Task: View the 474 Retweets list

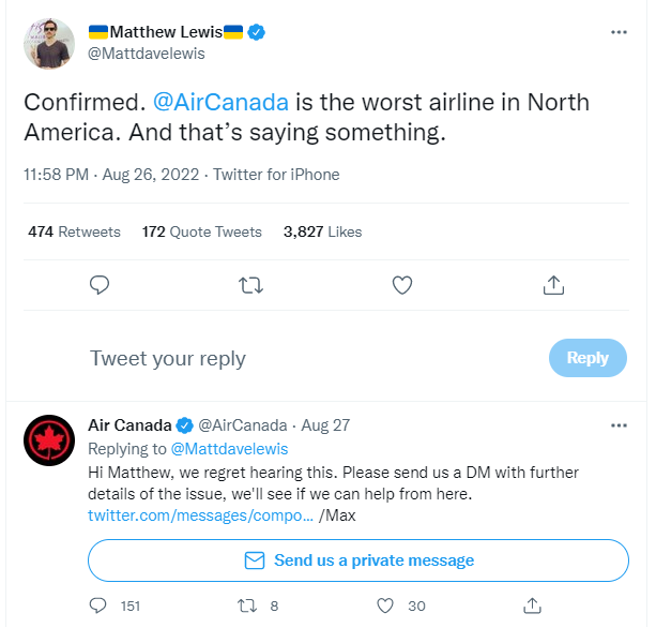Action: tap(74, 232)
